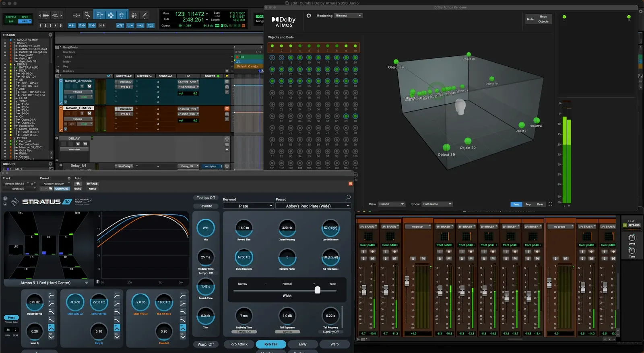Open the Abbey's Perc Plate preset dropdown

(x=313, y=206)
